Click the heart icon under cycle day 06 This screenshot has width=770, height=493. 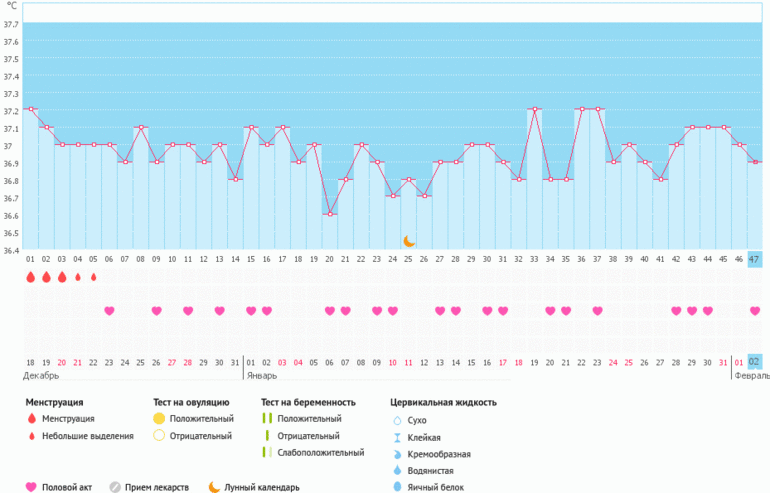pyautogui.click(x=109, y=311)
